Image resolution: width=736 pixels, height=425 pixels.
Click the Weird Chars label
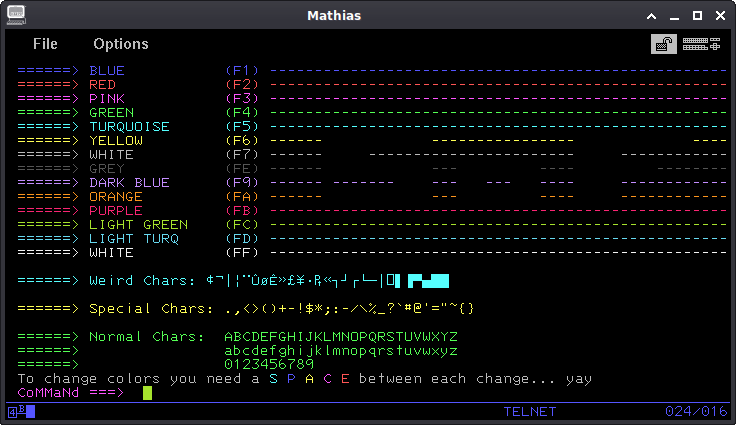click(142, 281)
